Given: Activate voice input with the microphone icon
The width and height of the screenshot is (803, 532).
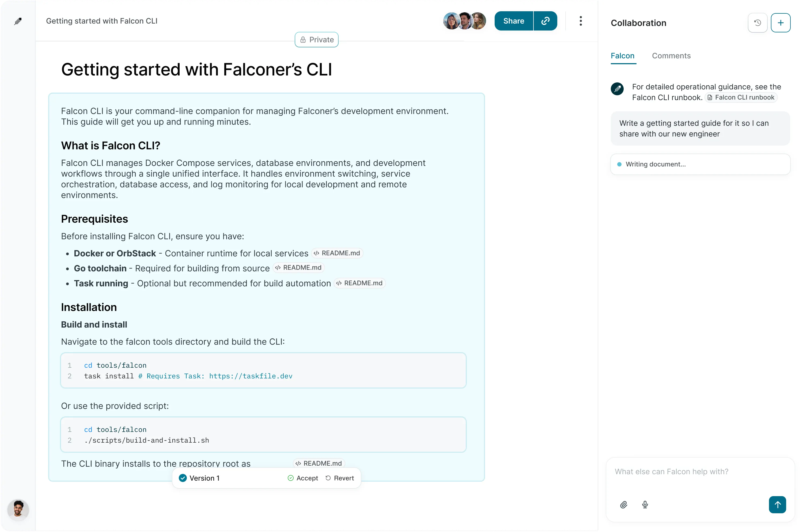Looking at the screenshot, I should click(x=645, y=505).
